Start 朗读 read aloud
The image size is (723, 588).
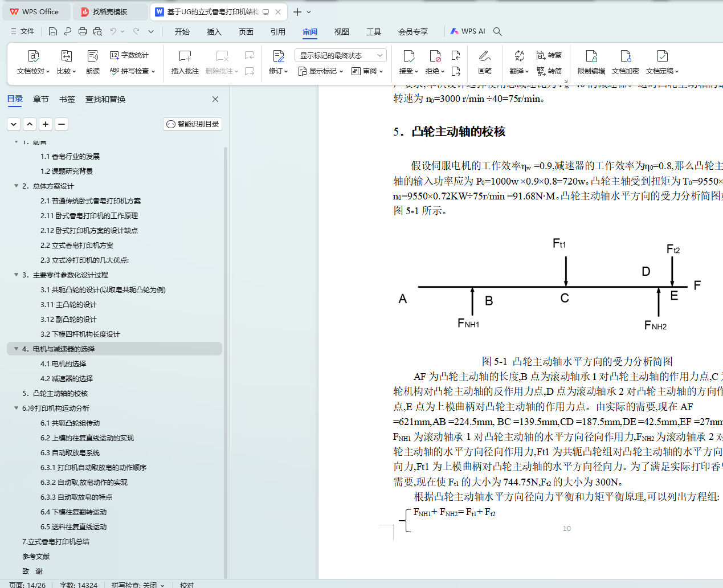93,62
